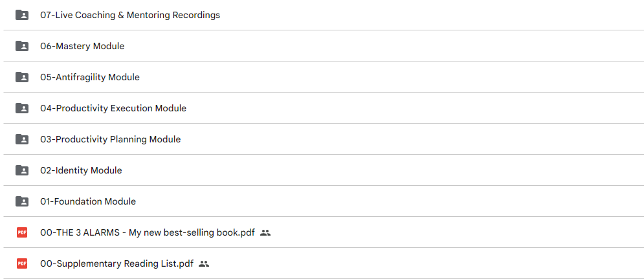Click the red PDF icon for THE 3 ALARMS
This screenshot has height=279, width=644.
pyautogui.click(x=22, y=232)
